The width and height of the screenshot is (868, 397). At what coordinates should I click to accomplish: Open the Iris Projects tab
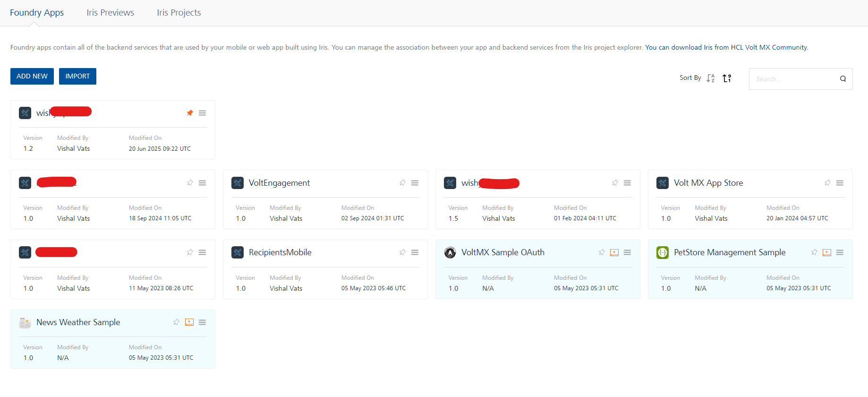pyautogui.click(x=179, y=13)
